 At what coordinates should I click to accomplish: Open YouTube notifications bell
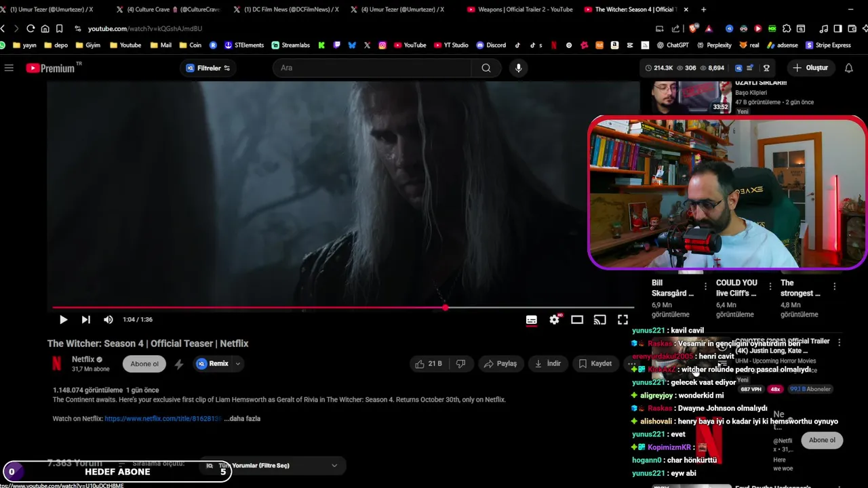coord(848,68)
